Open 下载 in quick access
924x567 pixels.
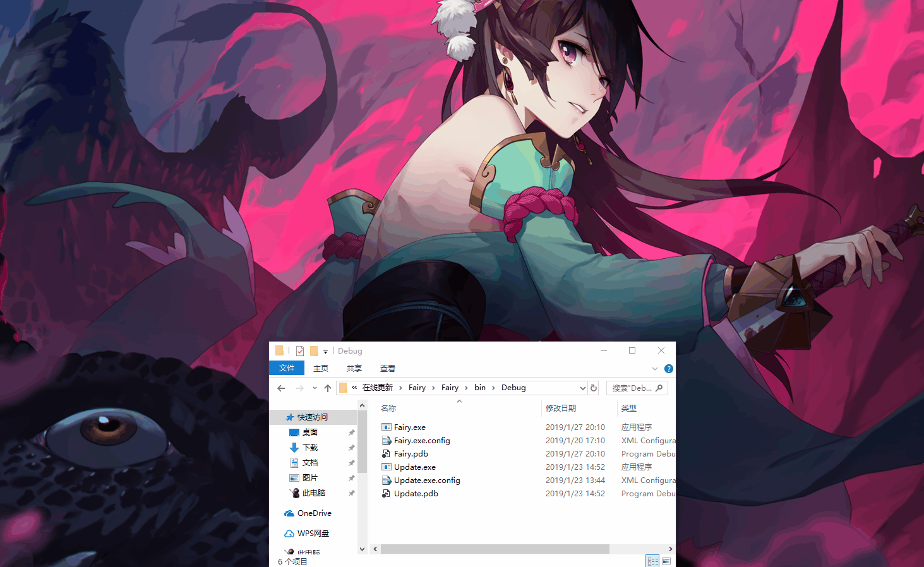[310, 448]
